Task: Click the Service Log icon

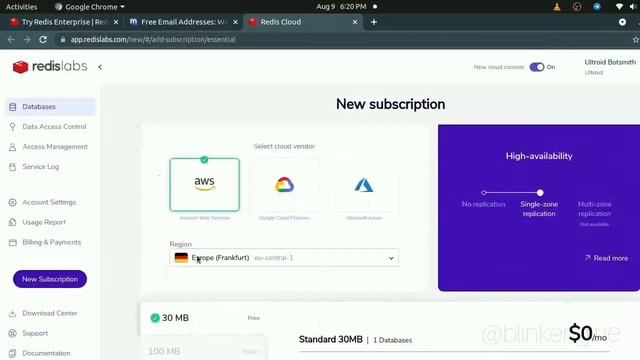Action: click(x=13, y=167)
